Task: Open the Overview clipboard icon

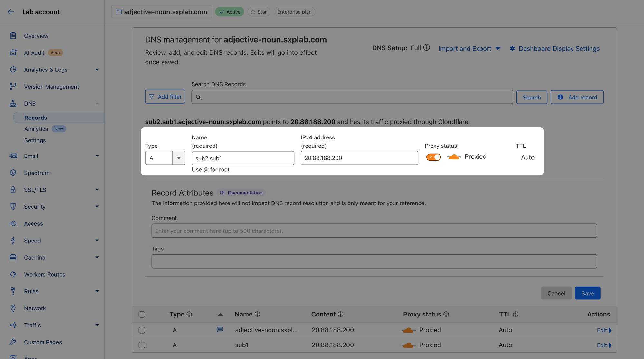Action: click(13, 36)
